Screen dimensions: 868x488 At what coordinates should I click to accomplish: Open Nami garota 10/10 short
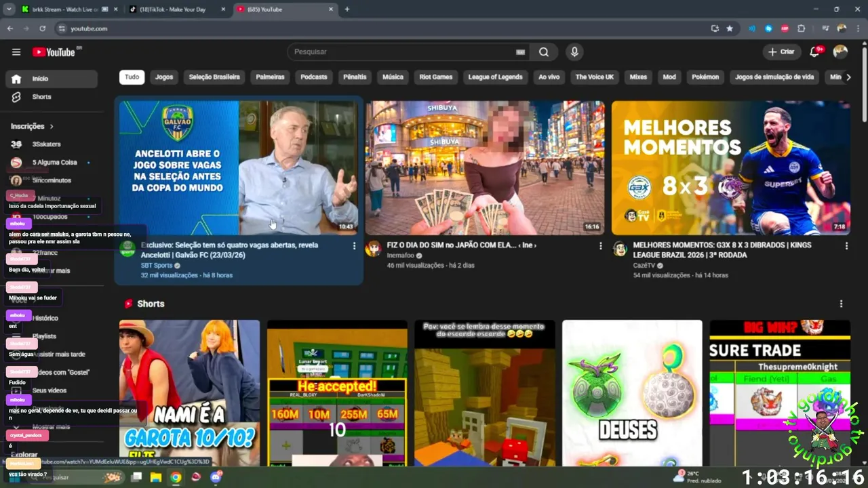[x=189, y=393]
